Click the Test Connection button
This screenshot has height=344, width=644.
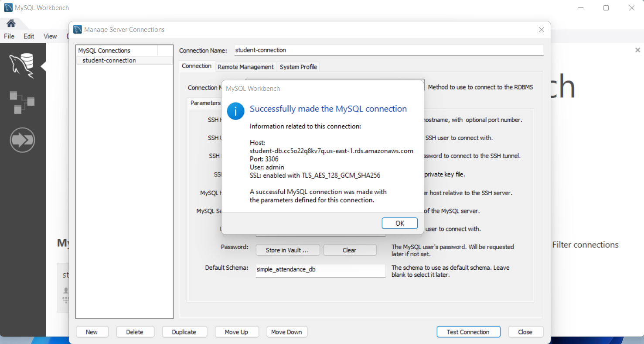pyautogui.click(x=468, y=332)
